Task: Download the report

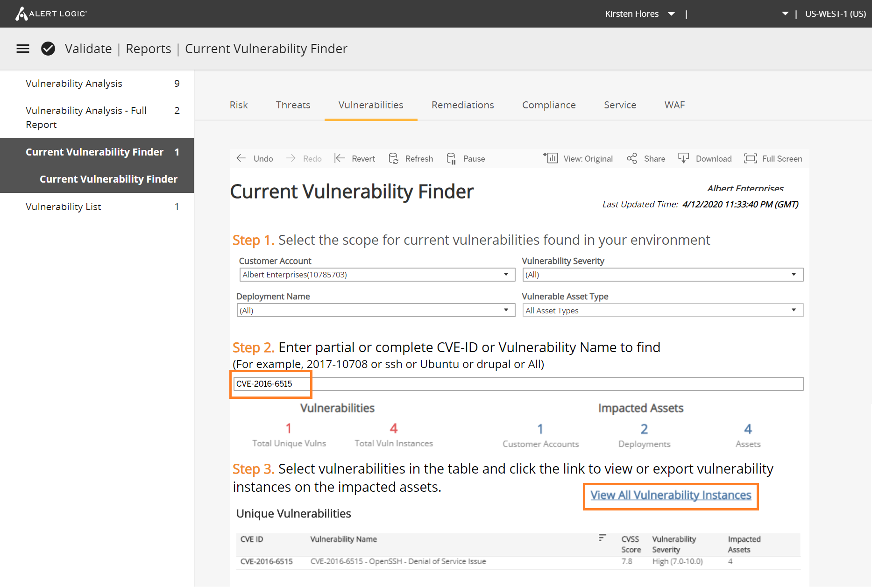Action: pyautogui.click(x=705, y=158)
